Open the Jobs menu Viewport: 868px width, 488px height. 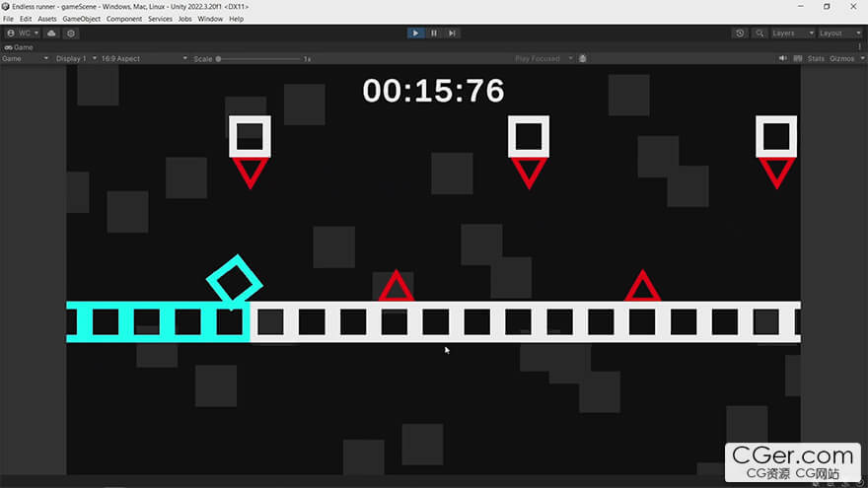(184, 19)
